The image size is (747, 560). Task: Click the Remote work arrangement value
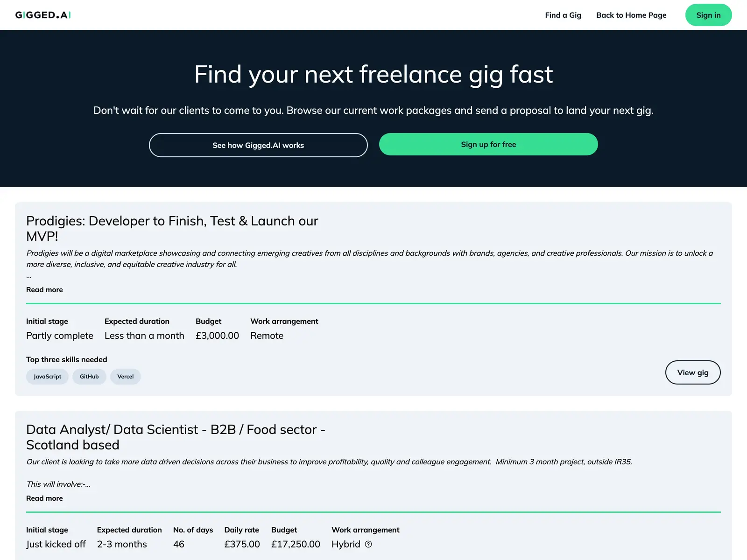[267, 336]
